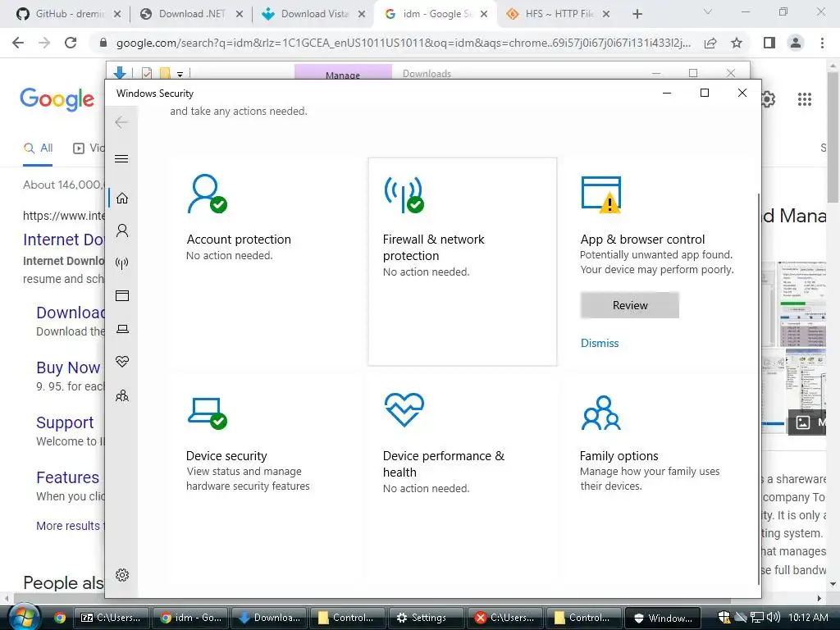Expand the hamburger navigation menu
Image resolution: width=840 pixels, height=630 pixels.
[121, 158]
